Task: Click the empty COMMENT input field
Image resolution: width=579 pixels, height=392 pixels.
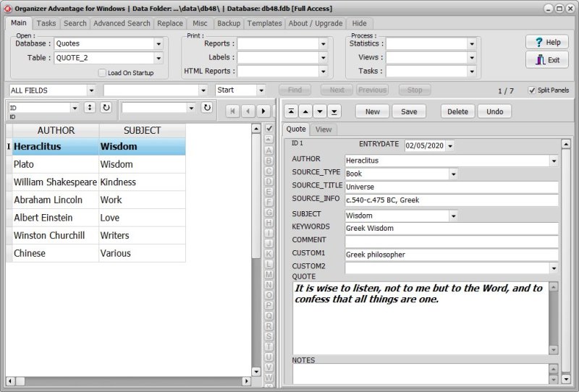Action: coord(451,242)
